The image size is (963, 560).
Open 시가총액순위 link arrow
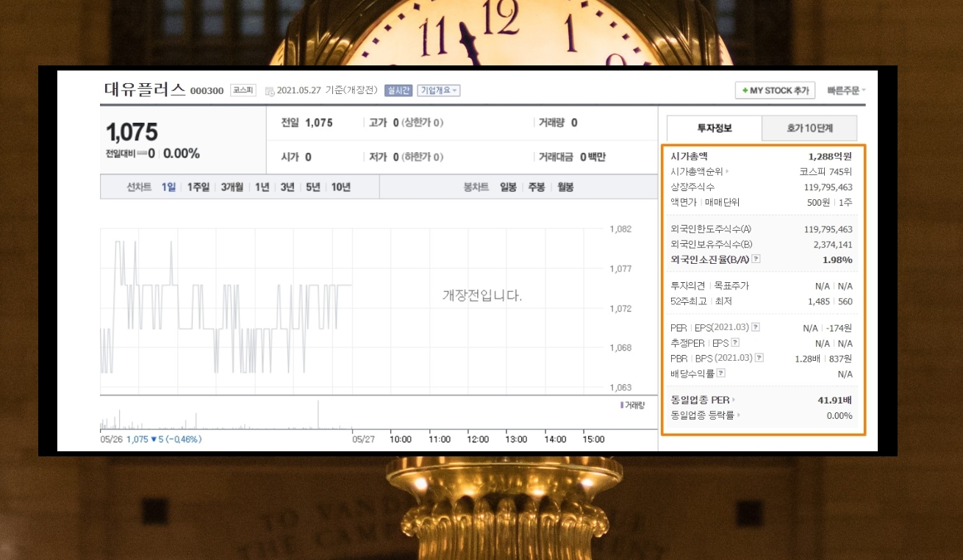[728, 172]
